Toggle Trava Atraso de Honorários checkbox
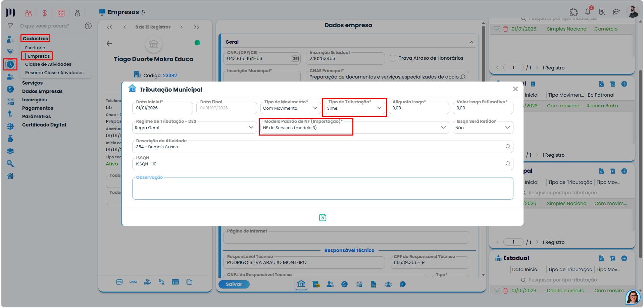The height and width of the screenshot is (308, 644). point(393,58)
